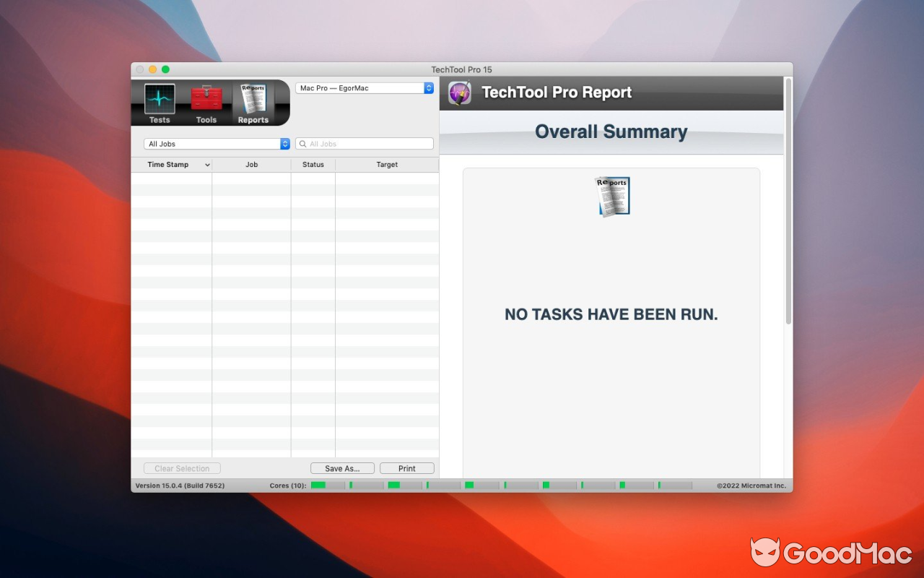Screen dimensions: 924x578
Task: Click the Clear Selection button
Action: click(x=181, y=467)
